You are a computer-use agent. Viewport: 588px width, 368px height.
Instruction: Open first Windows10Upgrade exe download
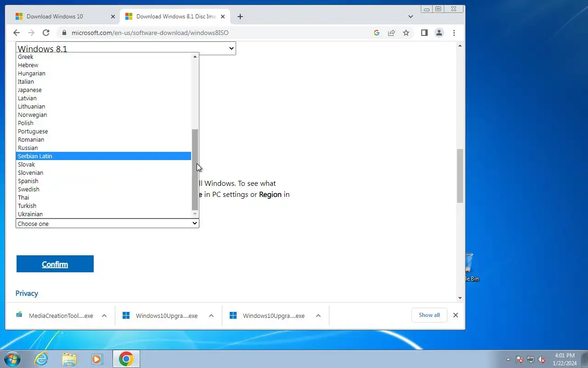[161, 316]
